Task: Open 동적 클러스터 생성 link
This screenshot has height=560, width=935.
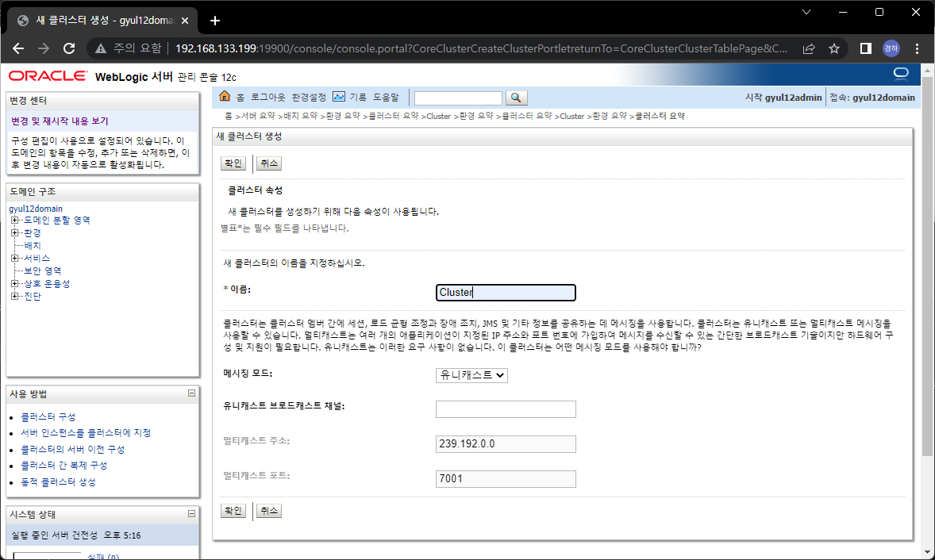Action: 59,482
